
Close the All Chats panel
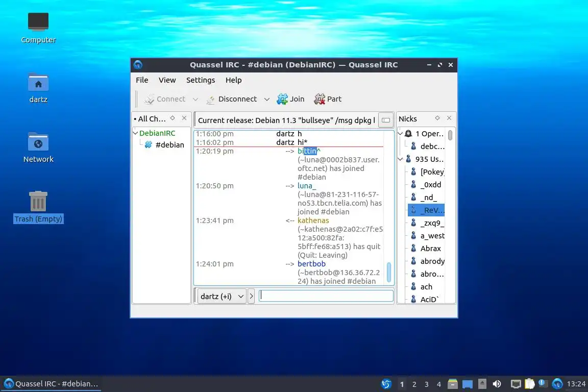pos(184,118)
